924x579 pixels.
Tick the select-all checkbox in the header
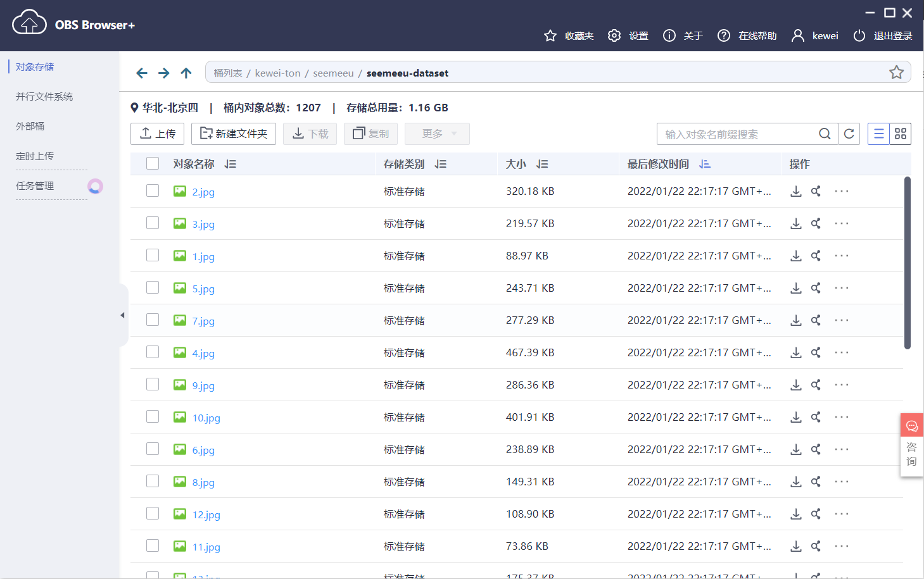pos(153,163)
